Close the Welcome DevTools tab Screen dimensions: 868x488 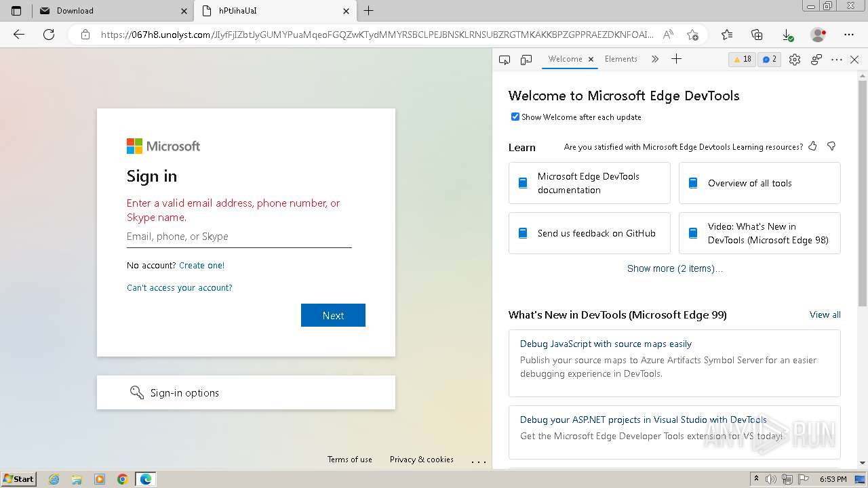pyautogui.click(x=591, y=60)
